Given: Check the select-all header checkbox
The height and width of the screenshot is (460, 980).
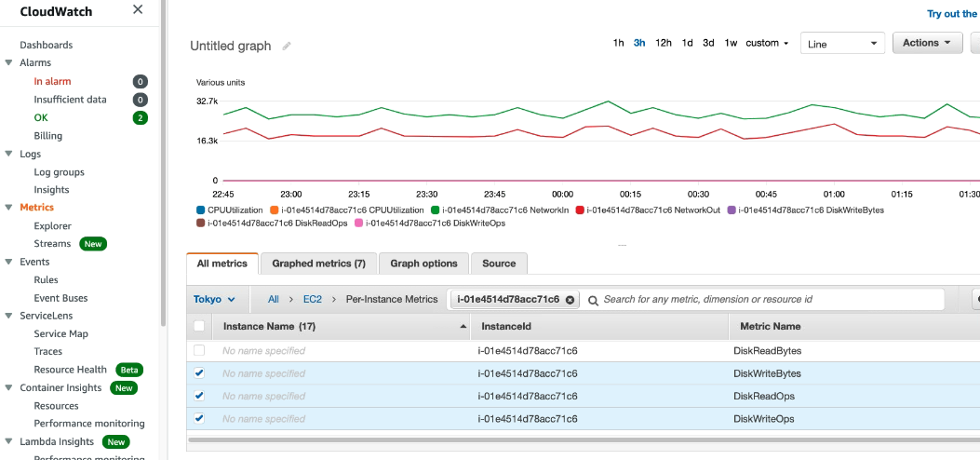Looking at the screenshot, I should tap(199, 326).
